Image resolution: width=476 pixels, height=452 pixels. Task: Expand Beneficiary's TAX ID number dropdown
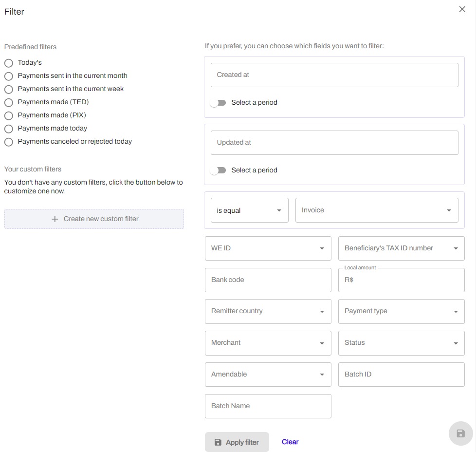tap(402, 248)
